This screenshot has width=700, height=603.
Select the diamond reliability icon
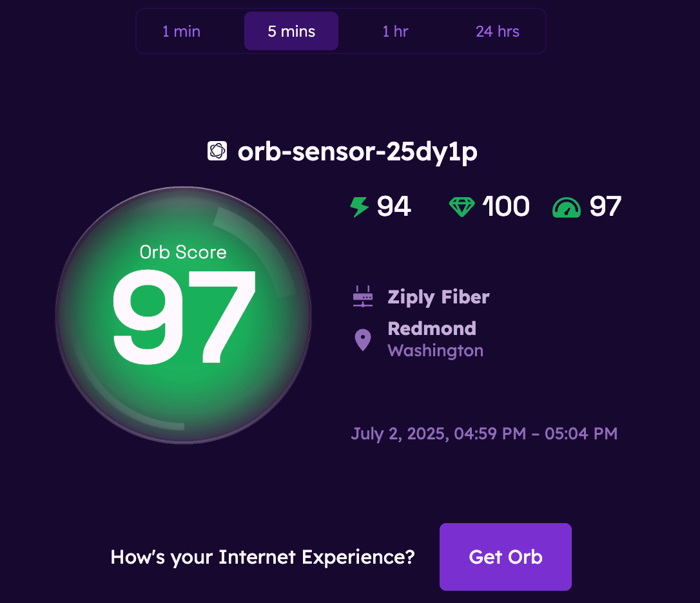click(462, 207)
